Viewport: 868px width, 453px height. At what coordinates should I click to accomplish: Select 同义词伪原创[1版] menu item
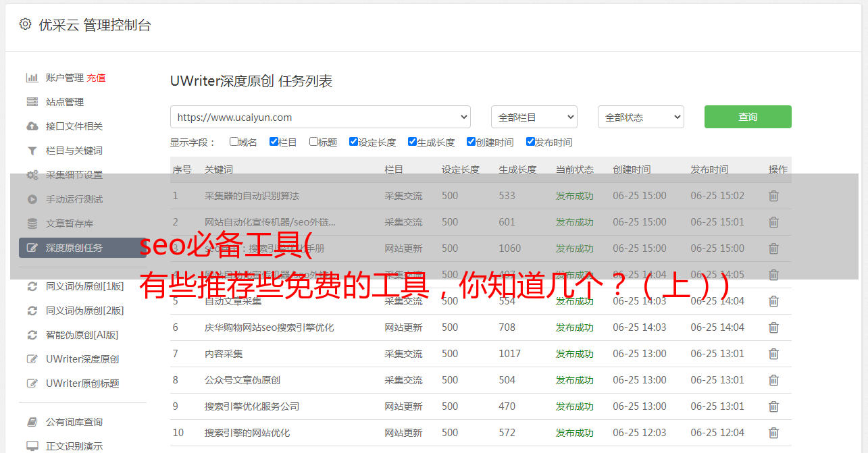pos(84,286)
